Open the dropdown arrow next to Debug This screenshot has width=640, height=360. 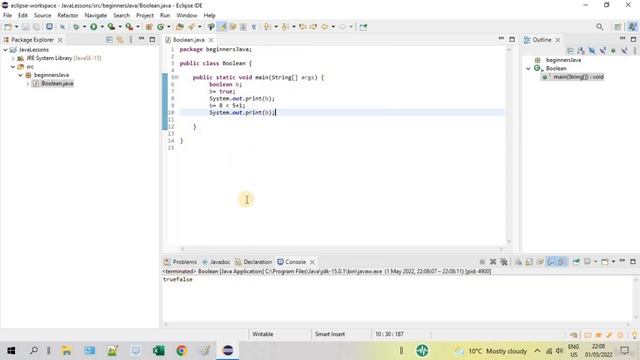84,27
